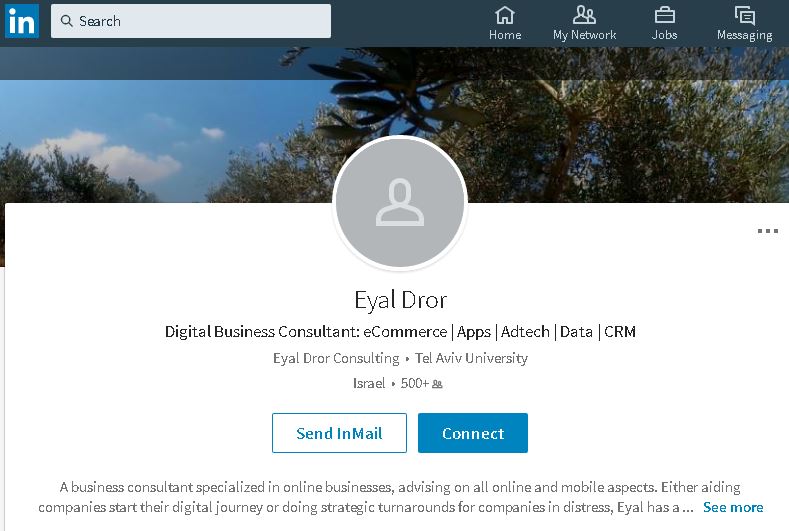The width and height of the screenshot is (789, 531).
Task: Expand the summary with See more
Action: [x=733, y=507]
